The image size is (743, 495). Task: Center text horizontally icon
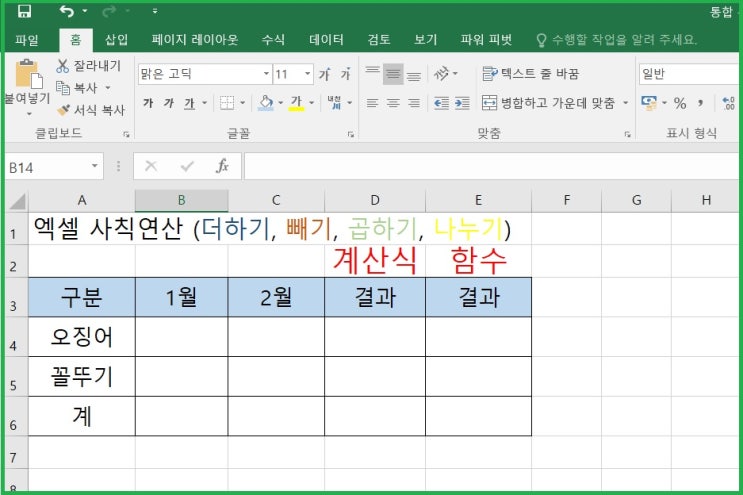click(393, 103)
